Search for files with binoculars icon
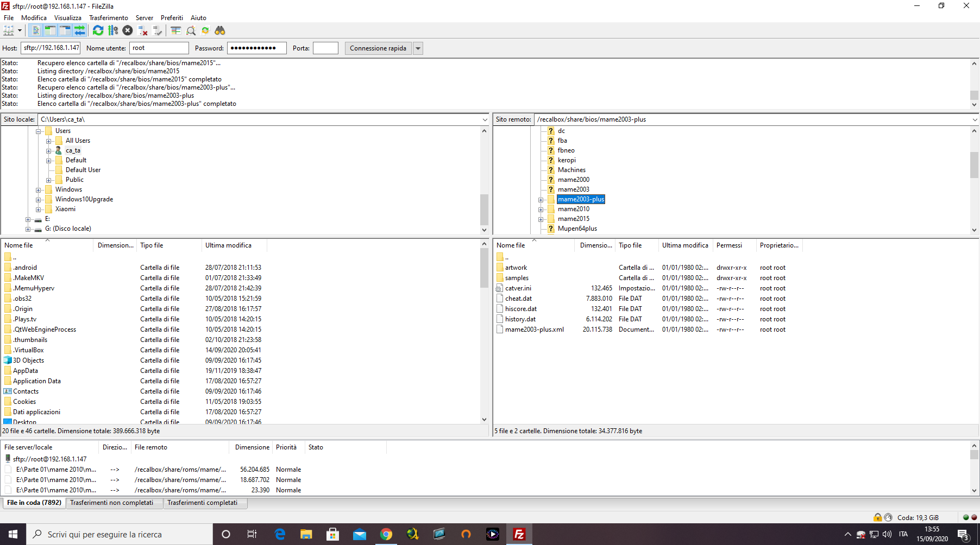 220,30
